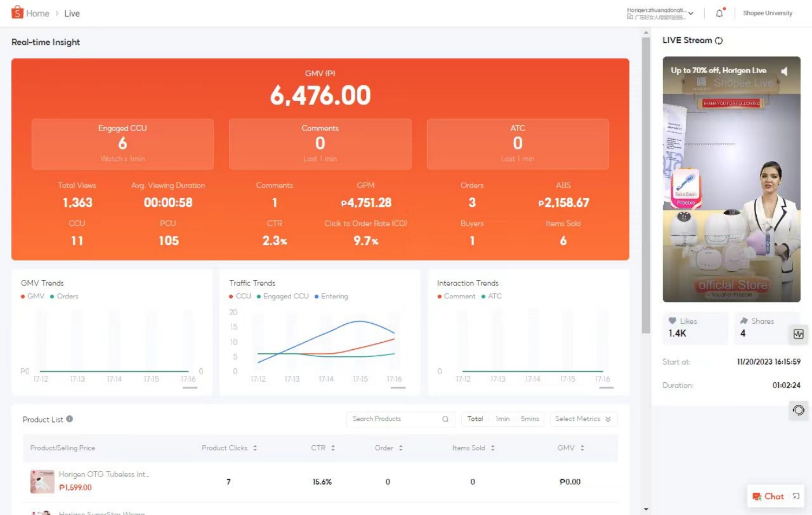
Task: Click the scroll up arrow
Action: point(646,33)
